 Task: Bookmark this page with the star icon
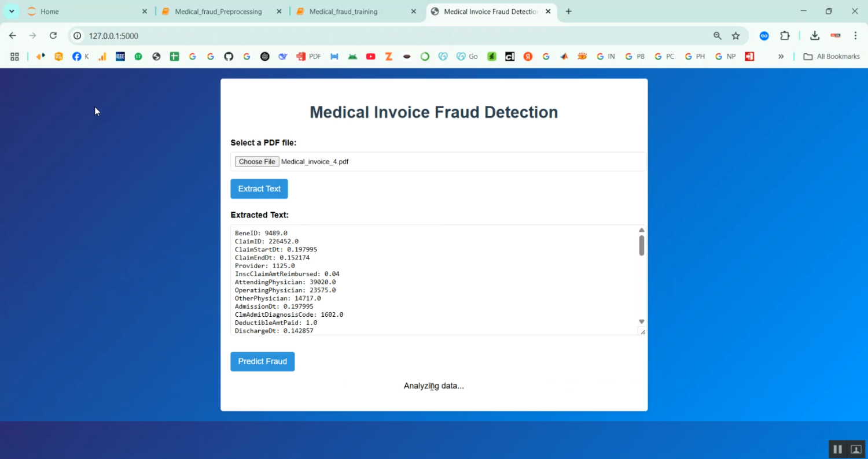click(x=736, y=36)
